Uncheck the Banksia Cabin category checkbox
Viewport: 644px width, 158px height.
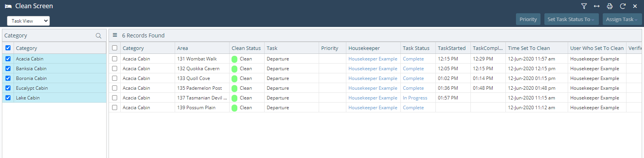coord(8,68)
